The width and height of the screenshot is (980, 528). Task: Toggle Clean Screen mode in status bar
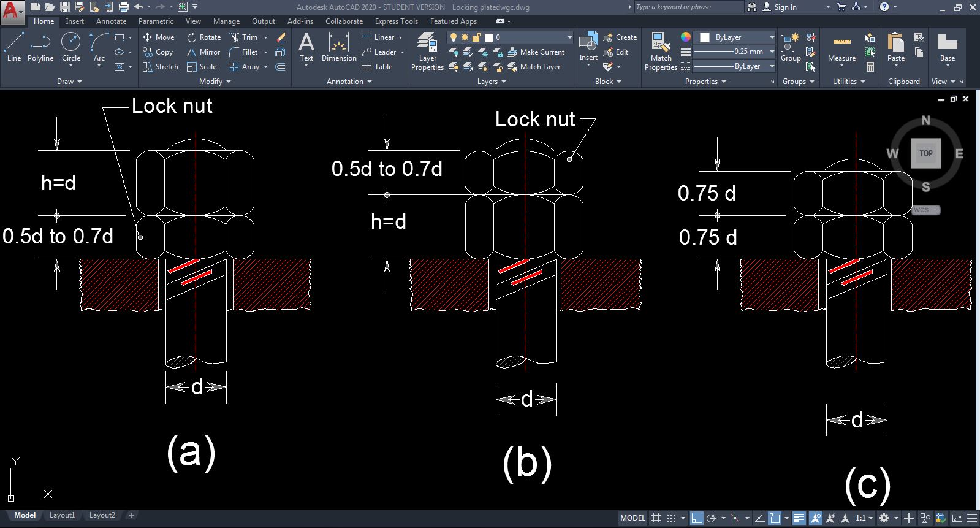point(957,518)
